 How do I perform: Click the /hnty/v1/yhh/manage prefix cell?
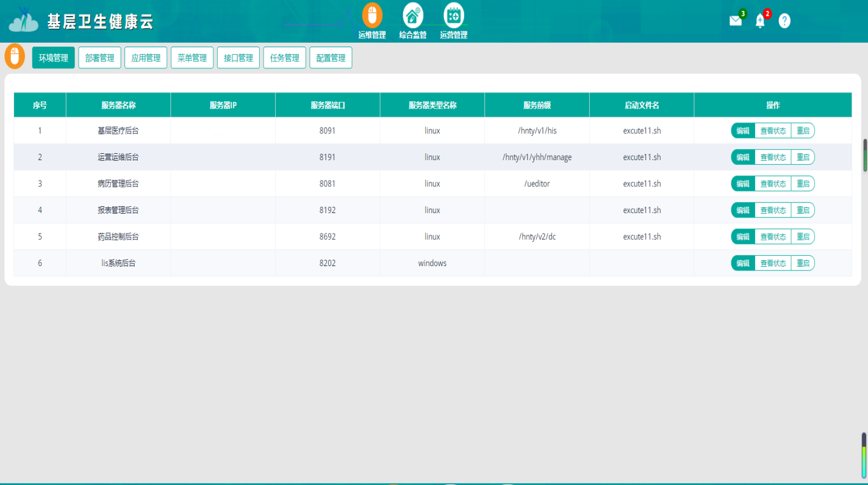tap(537, 157)
